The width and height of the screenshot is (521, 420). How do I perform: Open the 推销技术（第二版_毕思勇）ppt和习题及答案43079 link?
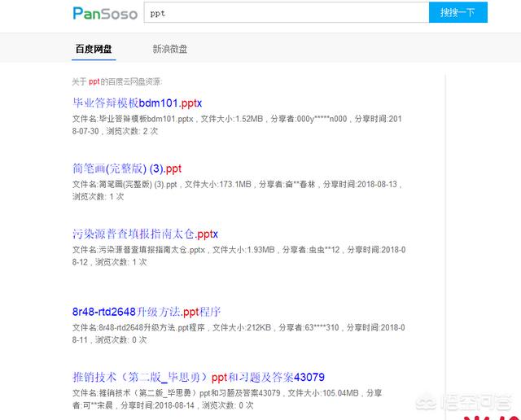click(199, 377)
